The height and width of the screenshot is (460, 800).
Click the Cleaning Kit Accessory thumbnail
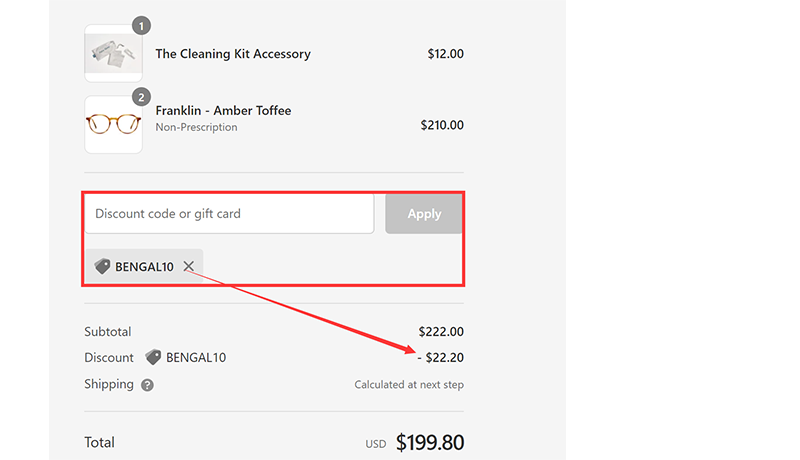[113, 53]
